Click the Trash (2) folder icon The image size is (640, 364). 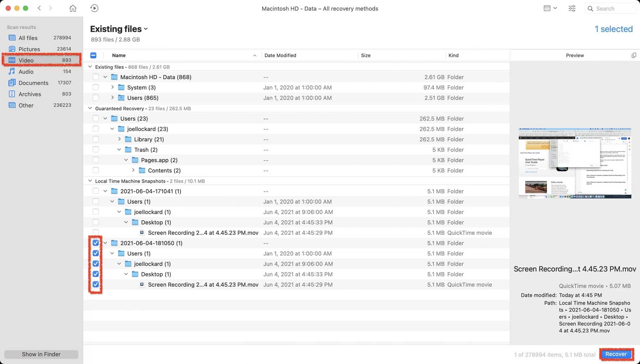(128, 150)
